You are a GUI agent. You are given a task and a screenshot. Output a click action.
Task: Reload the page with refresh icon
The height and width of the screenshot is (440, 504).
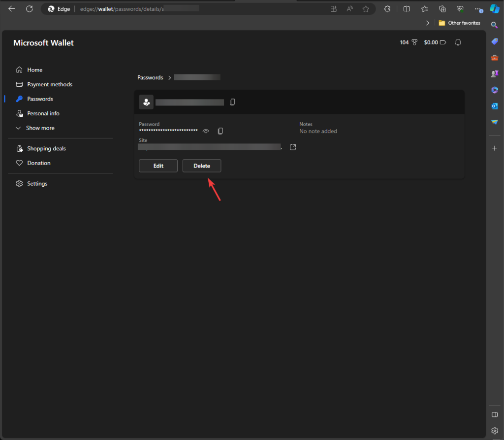pyautogui.click(x=29, y=9)
